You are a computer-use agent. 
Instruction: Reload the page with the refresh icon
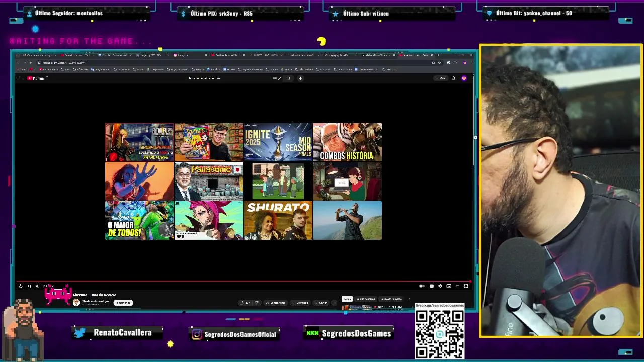click(31, 63)
